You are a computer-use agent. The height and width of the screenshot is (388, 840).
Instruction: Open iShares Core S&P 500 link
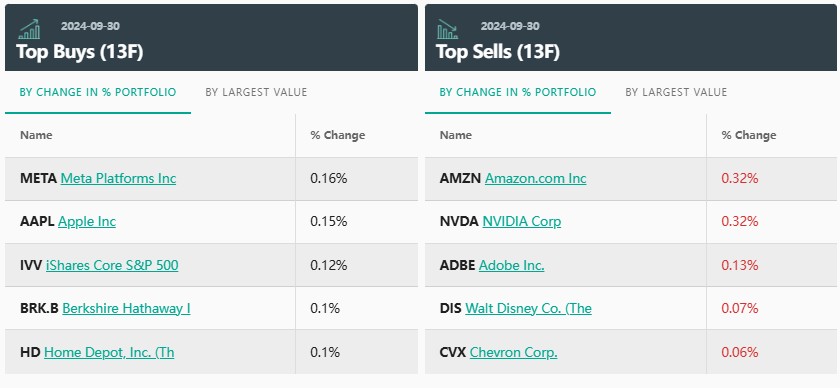click(x=112, y=265)
